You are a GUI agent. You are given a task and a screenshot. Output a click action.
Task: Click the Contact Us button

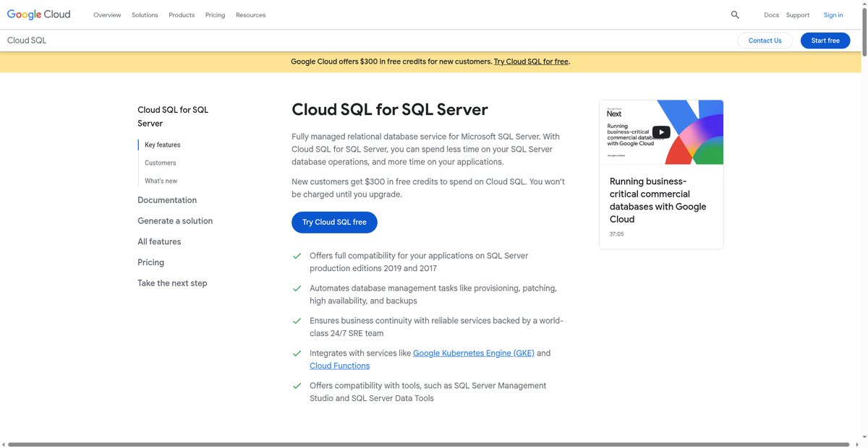(765, 40)
